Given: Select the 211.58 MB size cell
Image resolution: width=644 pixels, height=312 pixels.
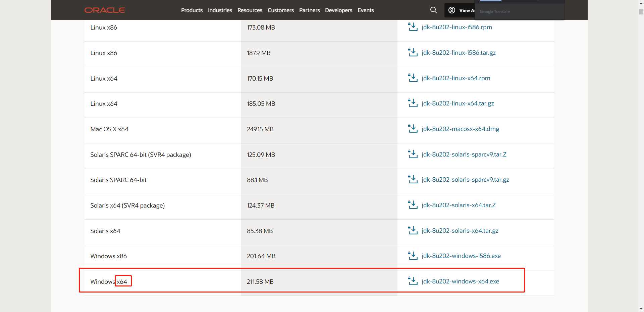Looking at the screenshot, I should [319, 283].
